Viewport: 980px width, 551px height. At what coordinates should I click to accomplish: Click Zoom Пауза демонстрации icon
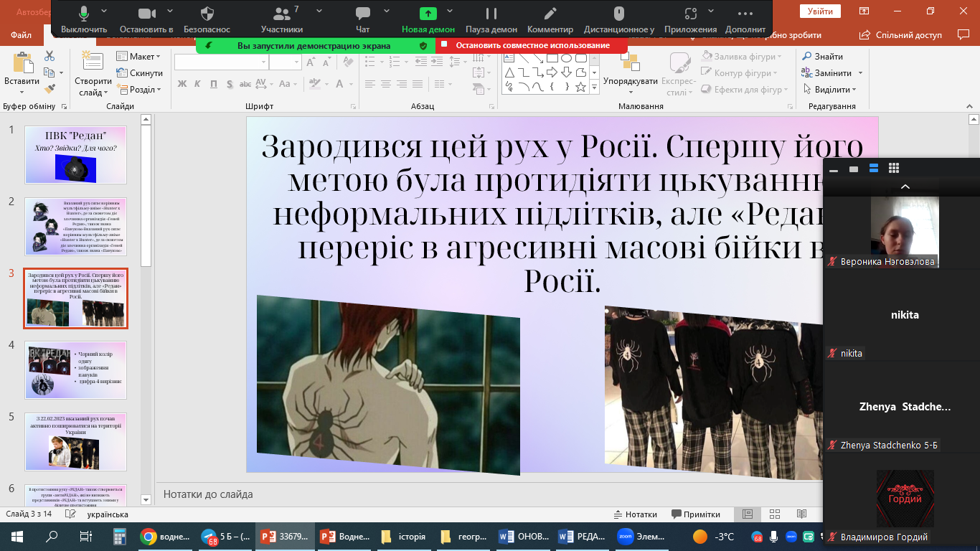(491, 13)
